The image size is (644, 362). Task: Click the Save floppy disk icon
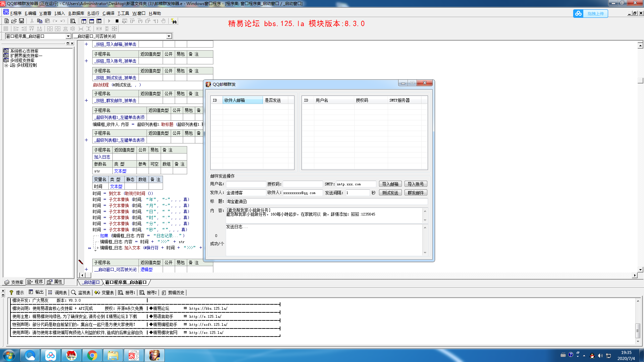(x=21, y=21)
